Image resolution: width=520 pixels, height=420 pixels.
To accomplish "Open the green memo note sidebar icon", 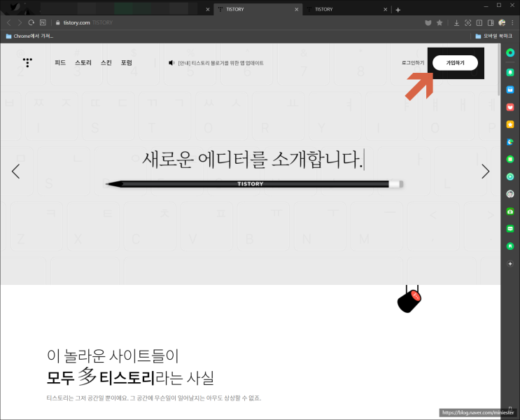I will pyautogui.click(x=510, y=159).
